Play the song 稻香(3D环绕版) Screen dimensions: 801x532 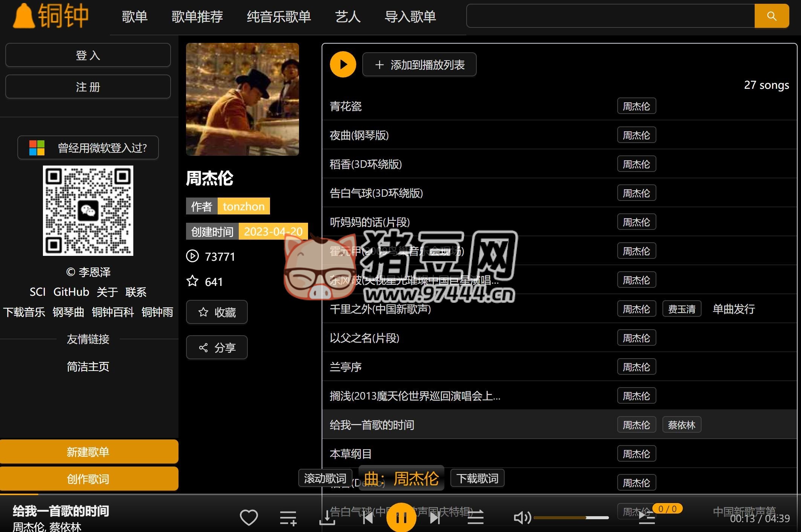click(x=366, y=164)
